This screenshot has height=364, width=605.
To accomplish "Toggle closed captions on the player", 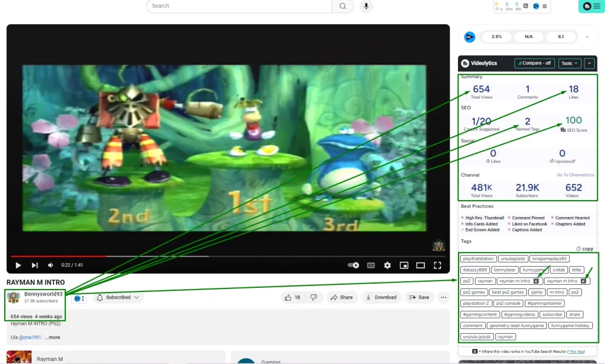I will tap(371, 265).
